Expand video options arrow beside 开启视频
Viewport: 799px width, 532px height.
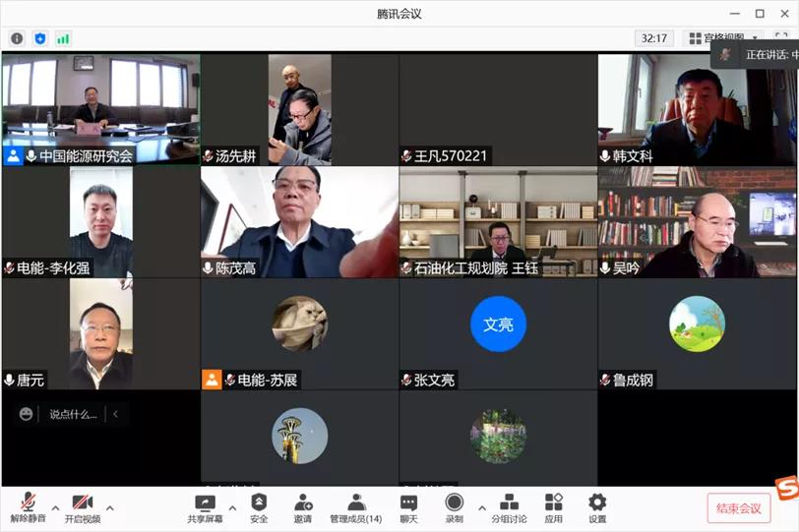[109, 508]
